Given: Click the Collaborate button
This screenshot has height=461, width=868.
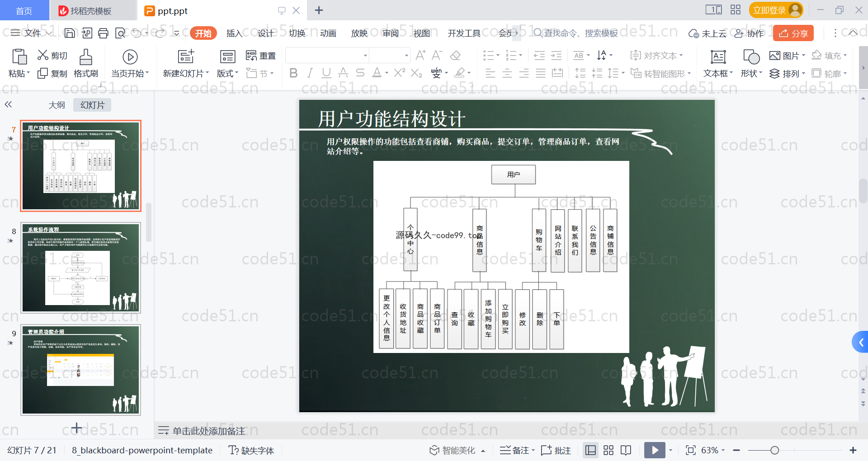Looking at the screenshot, I should pos(749,33).
